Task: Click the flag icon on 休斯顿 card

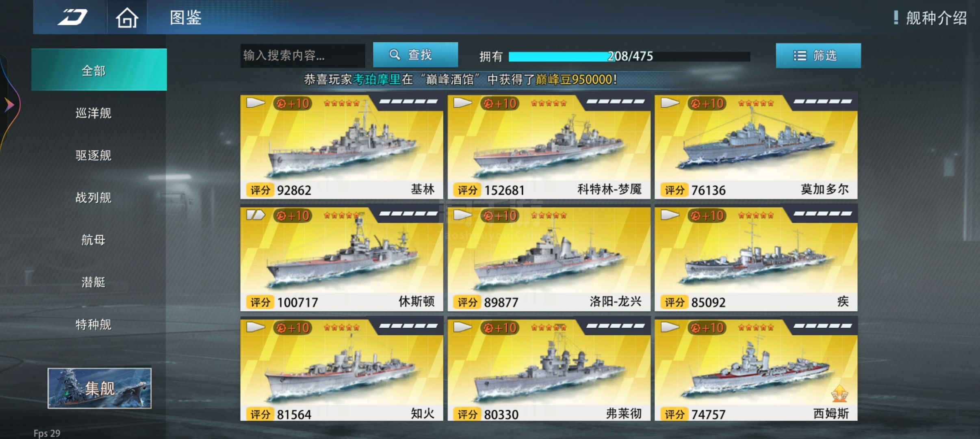Action: (x=256, y=215)
